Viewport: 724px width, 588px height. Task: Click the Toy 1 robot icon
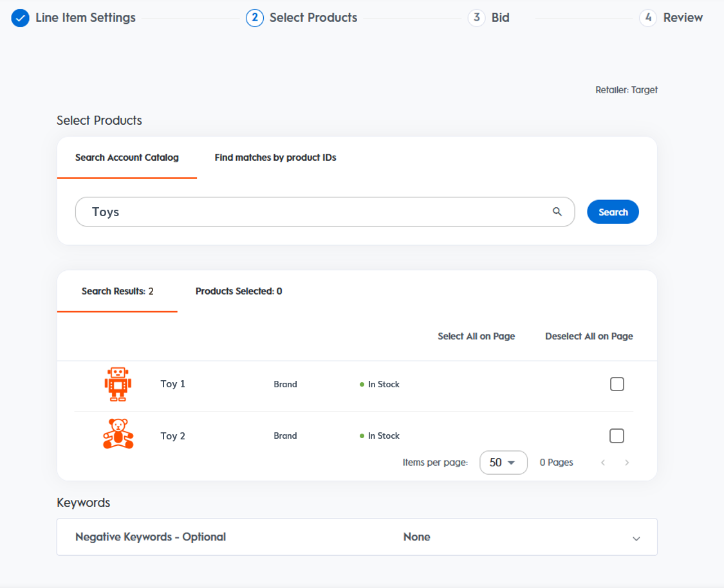point(118,384)
